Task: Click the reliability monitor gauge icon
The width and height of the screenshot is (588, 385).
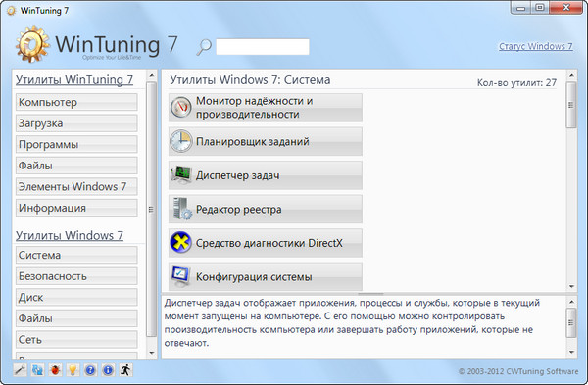Action: coord(181,108)
